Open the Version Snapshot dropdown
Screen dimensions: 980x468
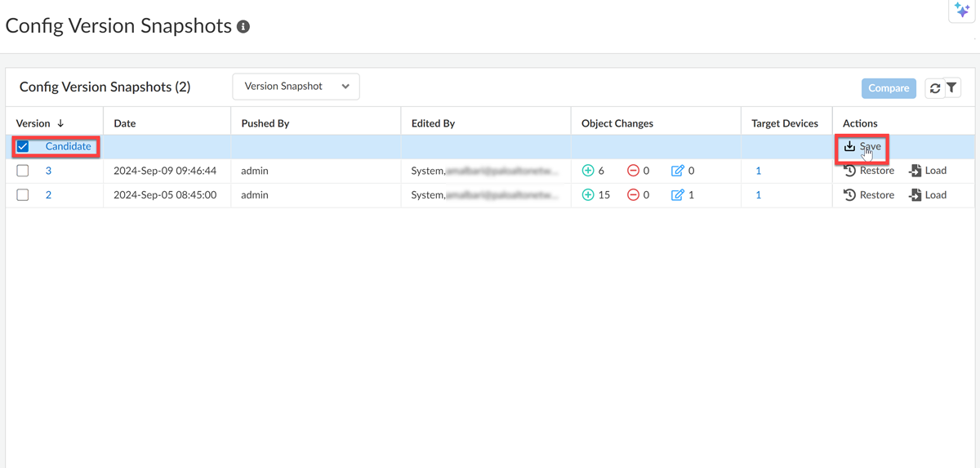click(x=296, y=87)
